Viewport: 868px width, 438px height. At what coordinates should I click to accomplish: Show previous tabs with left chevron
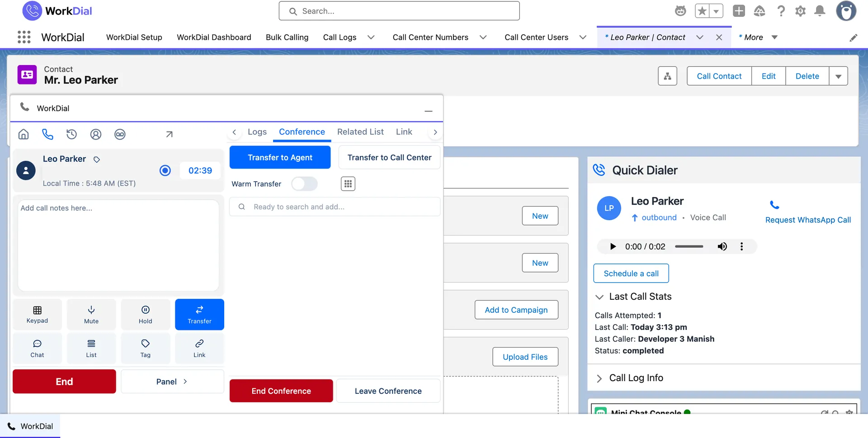234,132
